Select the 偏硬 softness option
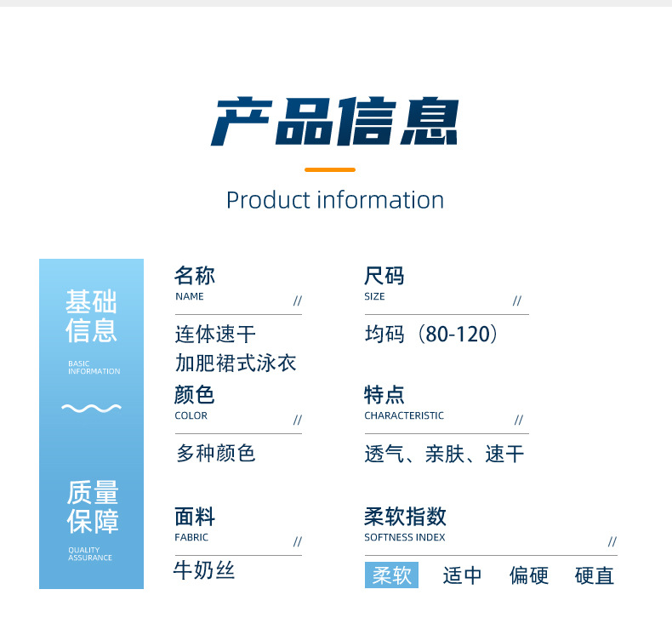Image resolution: width=672 pixels, height=618 pixels. click(529, 575)
